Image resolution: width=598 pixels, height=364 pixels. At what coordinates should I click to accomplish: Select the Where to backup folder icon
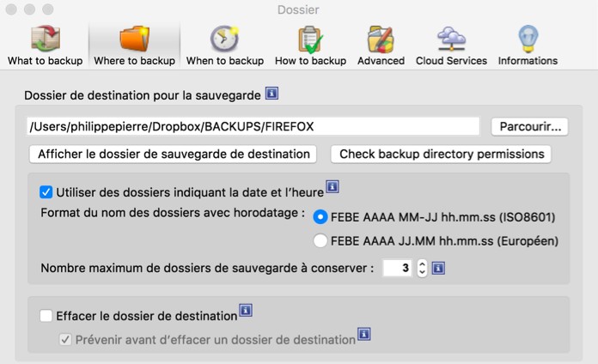coord(134,39)
